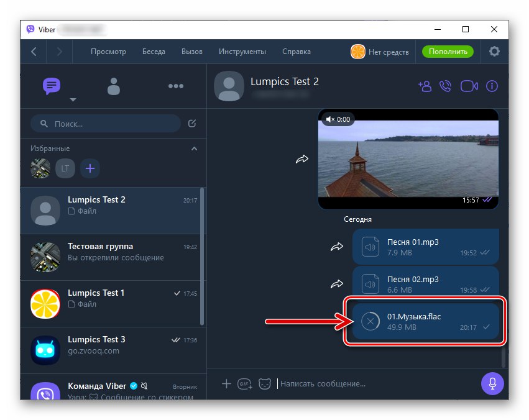Start a video call

pyautogui.click(x=469, y=86)
